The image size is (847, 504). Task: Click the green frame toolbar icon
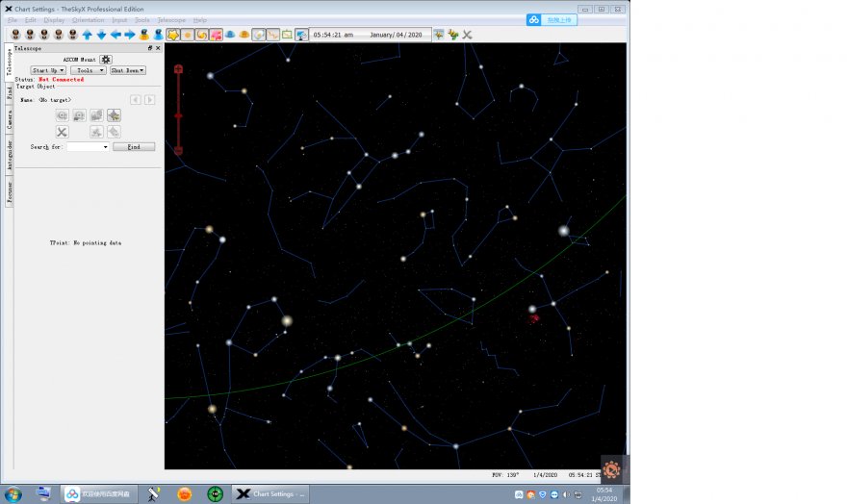pyautogui.click(x=287, y=35)
